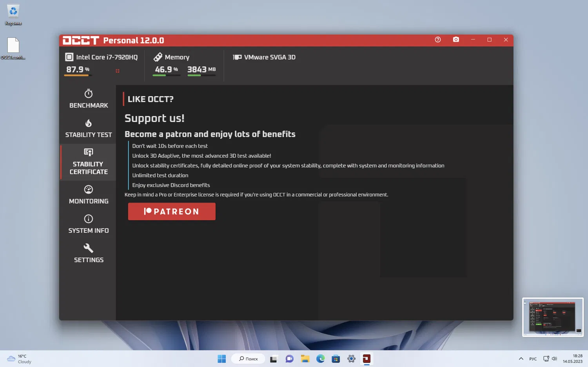Click the 'LIKE OCCT?' heading
The height and width of the screenshot is (367, 588).
pos(151,99)
